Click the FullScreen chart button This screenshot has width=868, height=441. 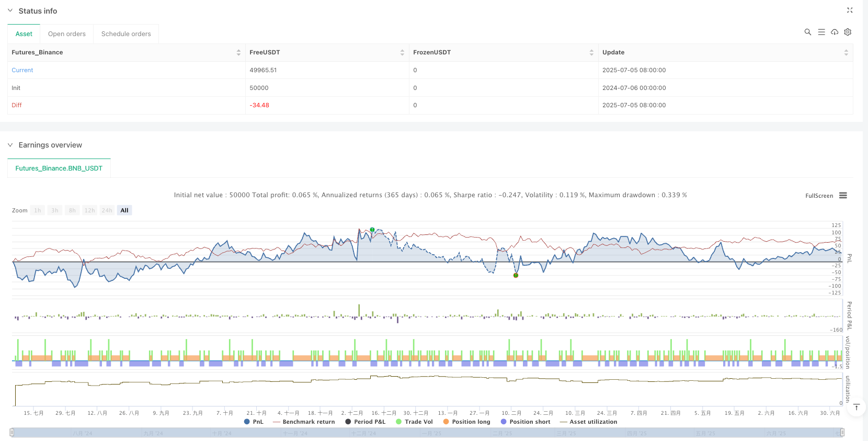tap(819, 196)
